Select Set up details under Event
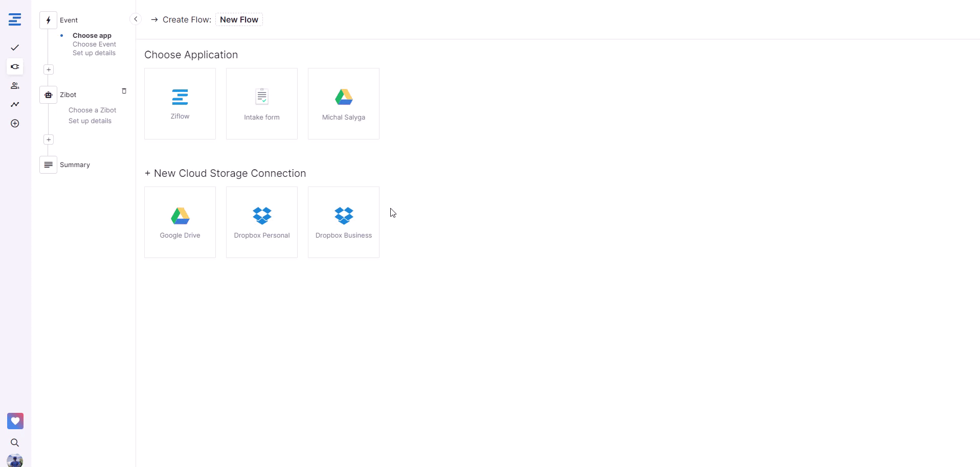 pyautogui.click(x=94, y=53)
